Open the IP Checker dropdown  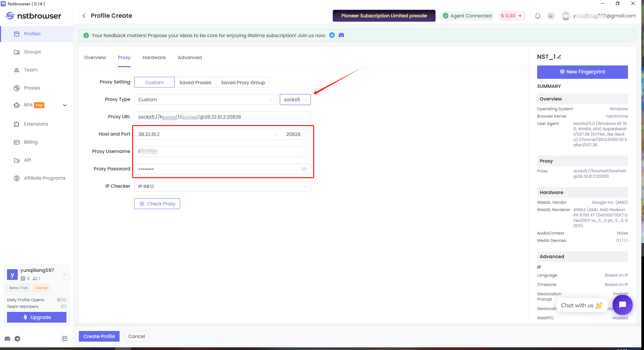click(222, 186)
